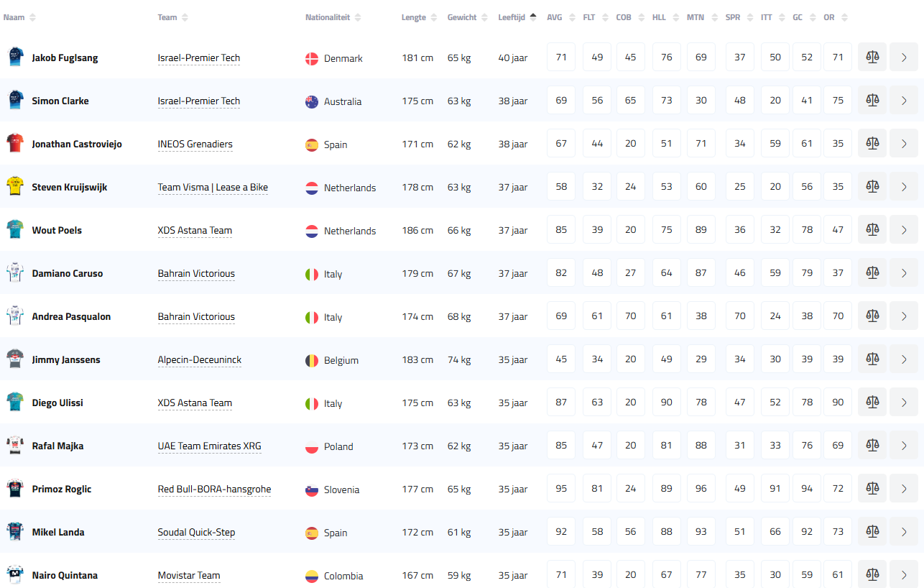The width and height of the screenshot is (924, 588).
Task: Click compare scales icon for Jakob Fuglsang
Action: coord(872,58)
